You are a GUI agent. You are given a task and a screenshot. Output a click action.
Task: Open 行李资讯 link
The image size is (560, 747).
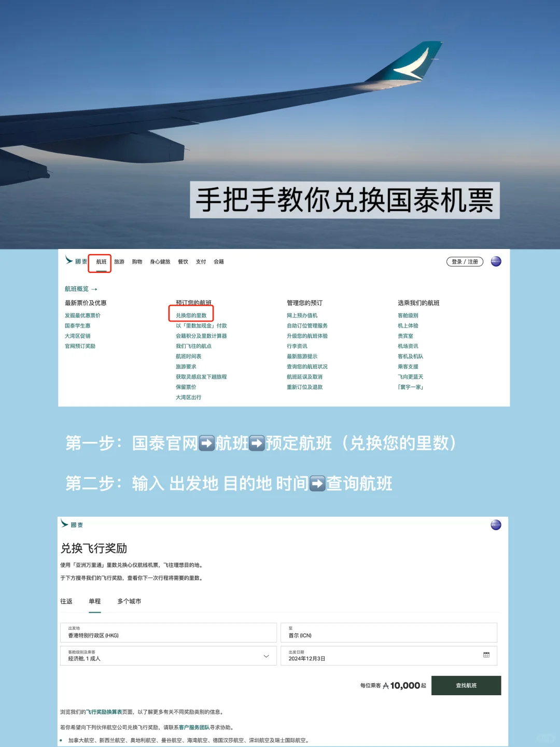297,346
